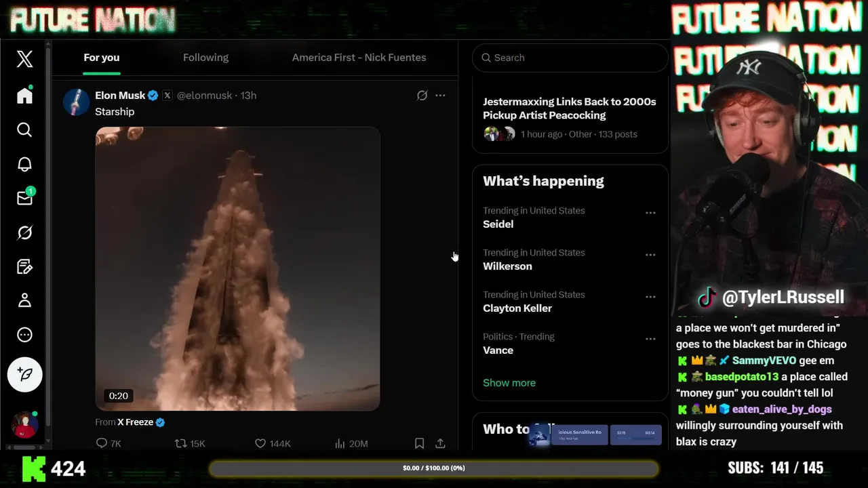
Task: Open account avatar at sidebar bottom
Action: (x=25, y=425)
